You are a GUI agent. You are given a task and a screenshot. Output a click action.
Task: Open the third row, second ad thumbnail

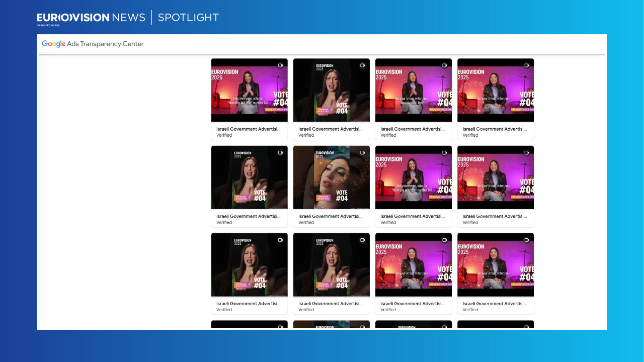pyautogui.click(x=332, y=264)
